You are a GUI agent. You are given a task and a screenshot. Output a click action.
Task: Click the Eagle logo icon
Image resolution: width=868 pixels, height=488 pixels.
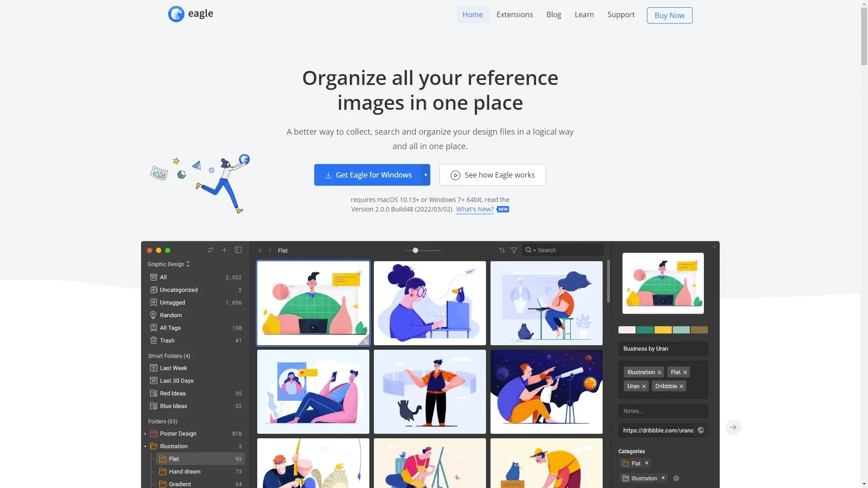(x=176, y=14)
